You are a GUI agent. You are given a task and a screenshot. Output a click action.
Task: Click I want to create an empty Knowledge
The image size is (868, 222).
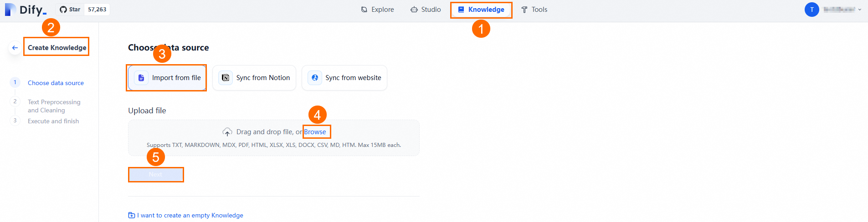point(190,215)
